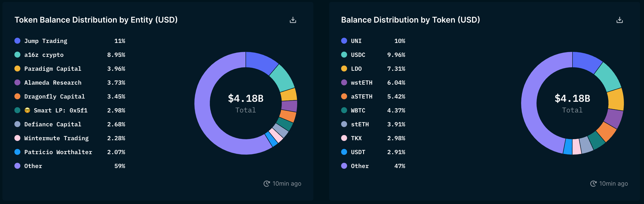The height and width of the screenshot is (204, 644).
Task: Select Paradigm Capital in the entity legend
Action: (52, 69)
